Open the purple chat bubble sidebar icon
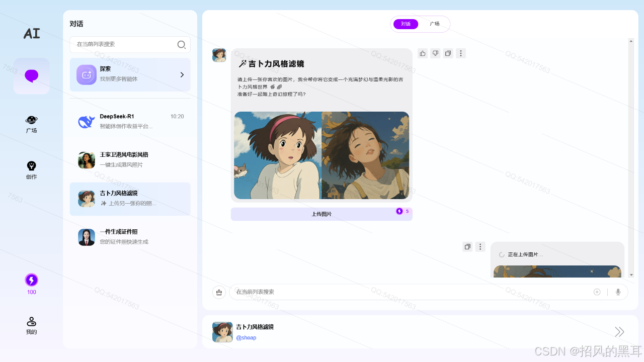The width and height of the screenshot is (644, 362). (x=32, y=76)
